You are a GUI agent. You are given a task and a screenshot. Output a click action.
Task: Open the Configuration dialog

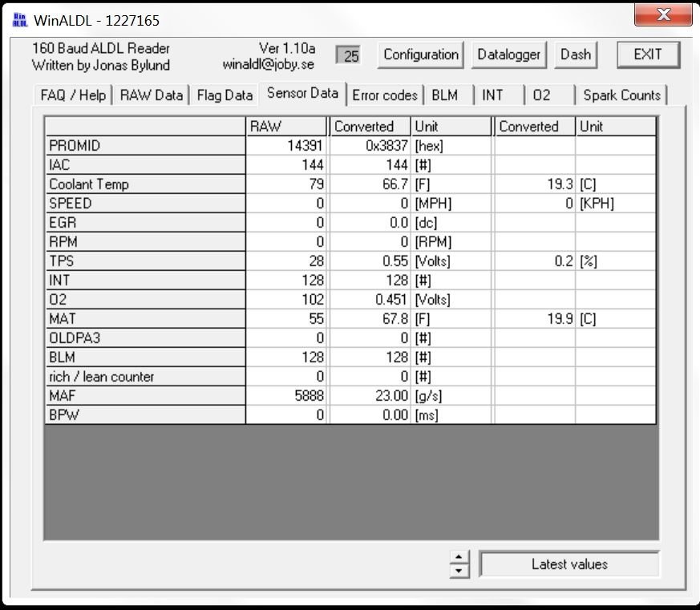pyautogui.click(x=421, y=55)
